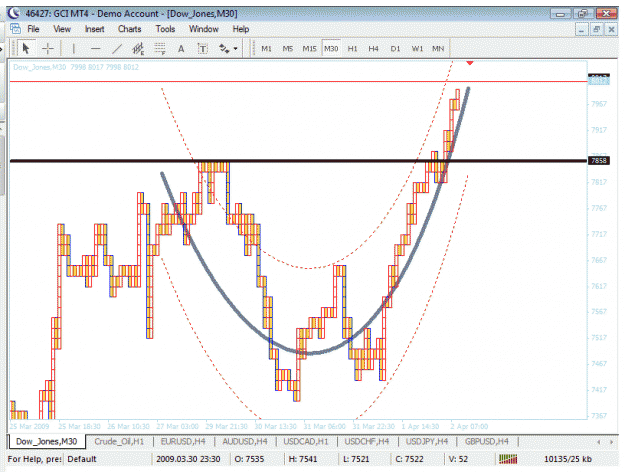Image resolution: width=625 pixels, height=472 pixels.
Task: Open the Insert menu
Action: tap(94, 29)
